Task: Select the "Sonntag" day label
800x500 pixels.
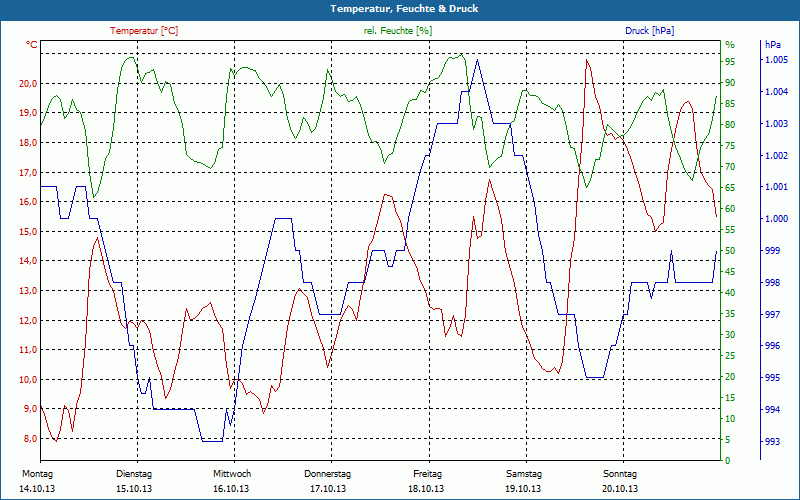Action: [620, 474]
